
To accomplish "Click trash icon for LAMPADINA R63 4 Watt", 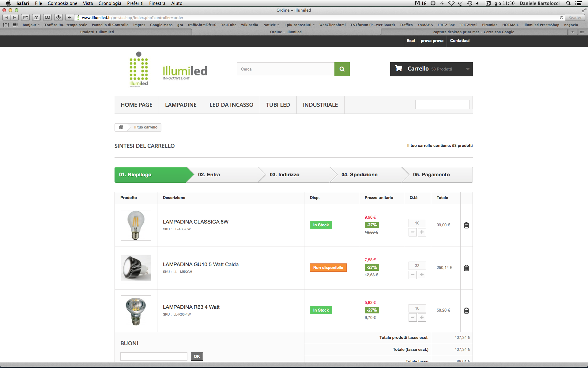I will click(466, 311).
